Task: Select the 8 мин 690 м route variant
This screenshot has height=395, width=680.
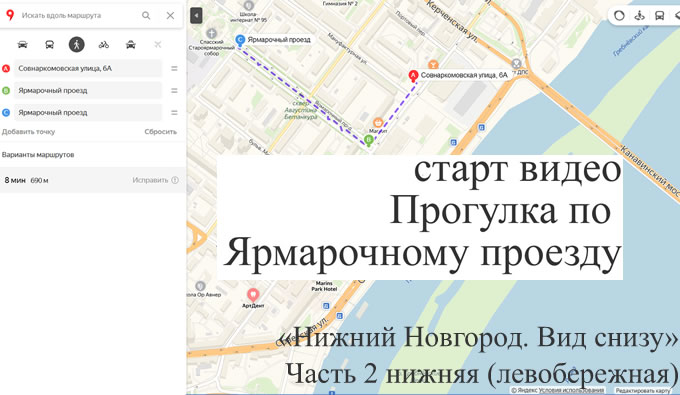Action: [x=93, y=180]
